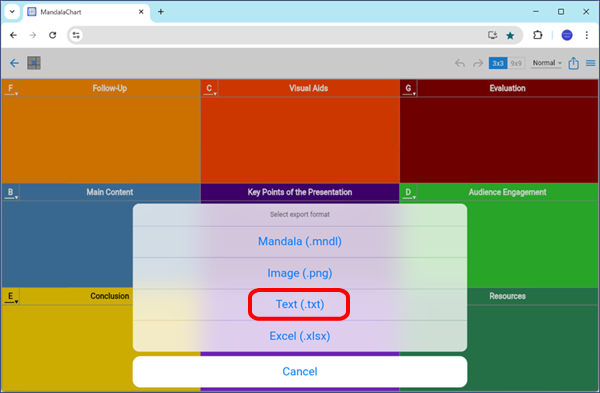The image size is (600, 393).
Task: Click the Visual Aids cell title
Action: click(x=308, y=88)
